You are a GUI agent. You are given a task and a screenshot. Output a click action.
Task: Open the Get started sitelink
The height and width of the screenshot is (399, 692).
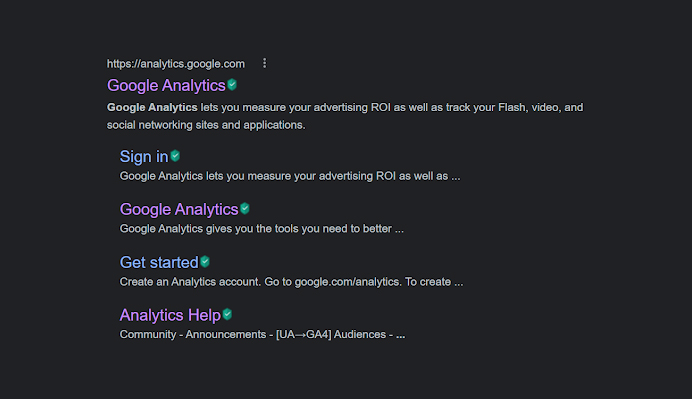click(x=159, y=263)
